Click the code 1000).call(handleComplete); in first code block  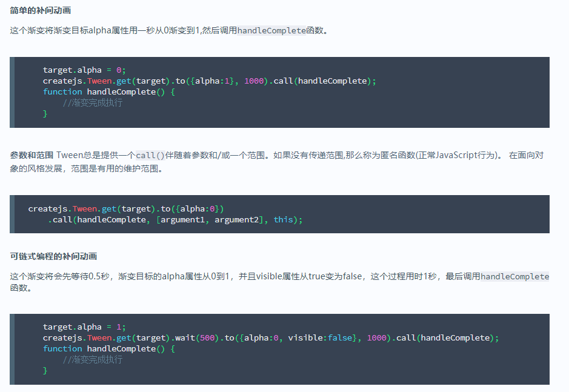[x=310, y=81]
